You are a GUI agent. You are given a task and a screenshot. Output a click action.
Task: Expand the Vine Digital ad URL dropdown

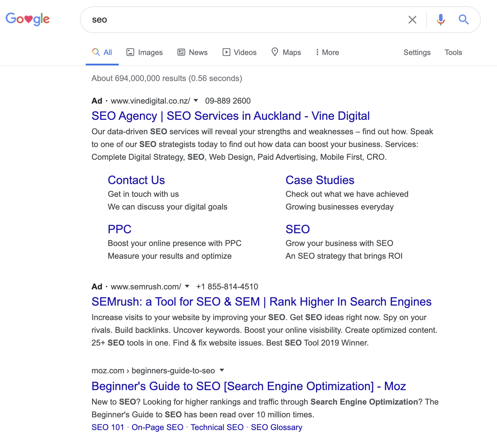(196, 101)
